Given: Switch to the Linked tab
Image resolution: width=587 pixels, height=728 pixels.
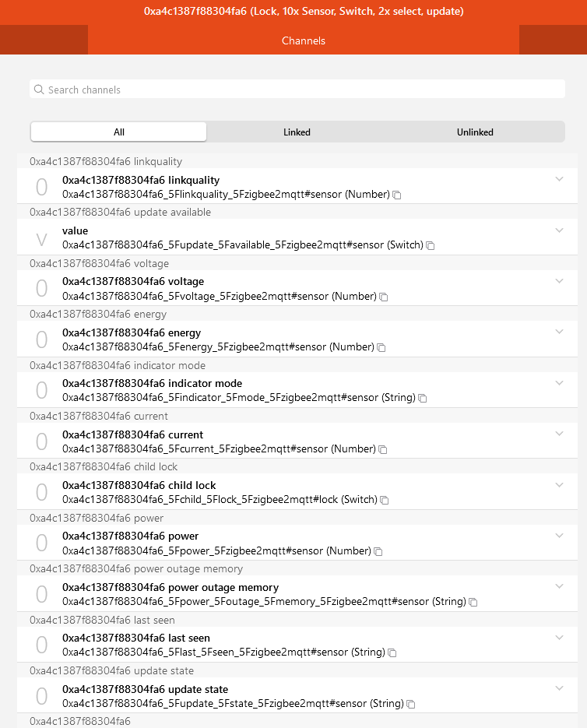Looking at the screenshot, I should (x=297, y=132).
